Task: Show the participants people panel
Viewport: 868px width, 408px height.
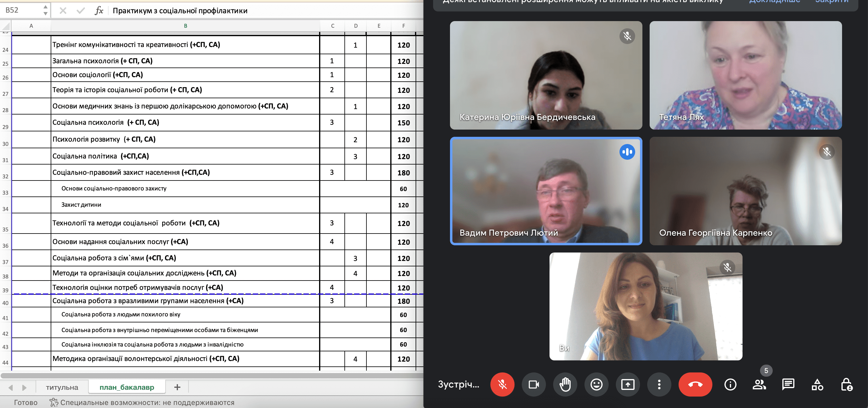Action: click(759, 384)
